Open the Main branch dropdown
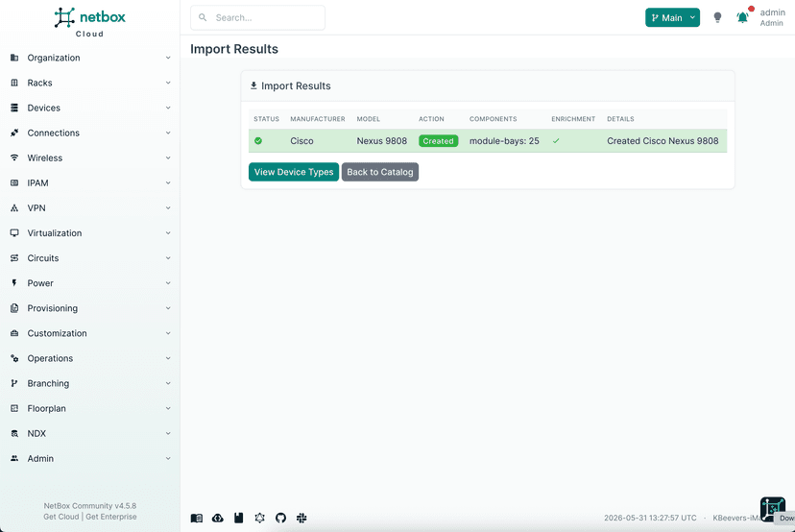The width and height of the screenshot is (795, 532). pyautogui.click(x=672, y=17)
